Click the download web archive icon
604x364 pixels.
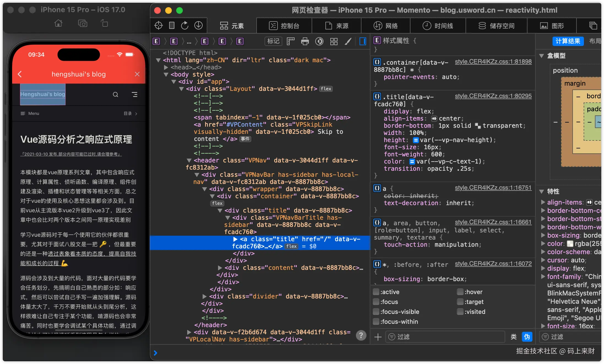pyautogui.click(x=198, y=26)
